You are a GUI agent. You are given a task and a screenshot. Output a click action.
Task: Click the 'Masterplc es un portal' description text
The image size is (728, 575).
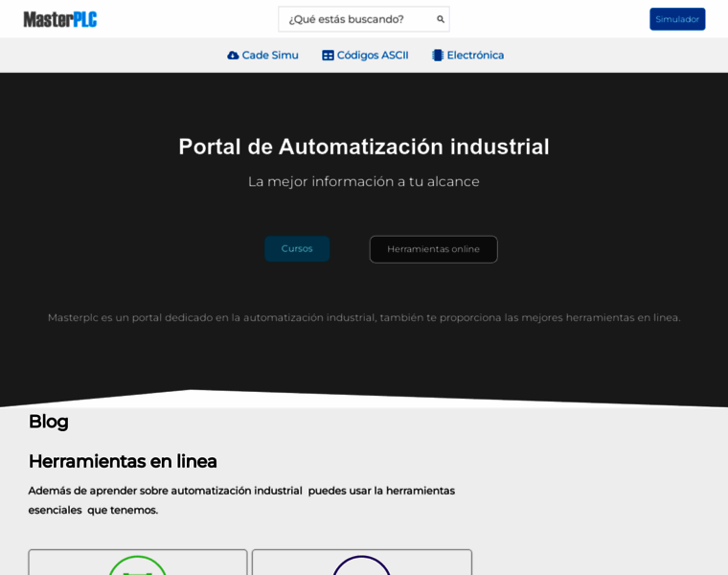click(x=364, y=317)
